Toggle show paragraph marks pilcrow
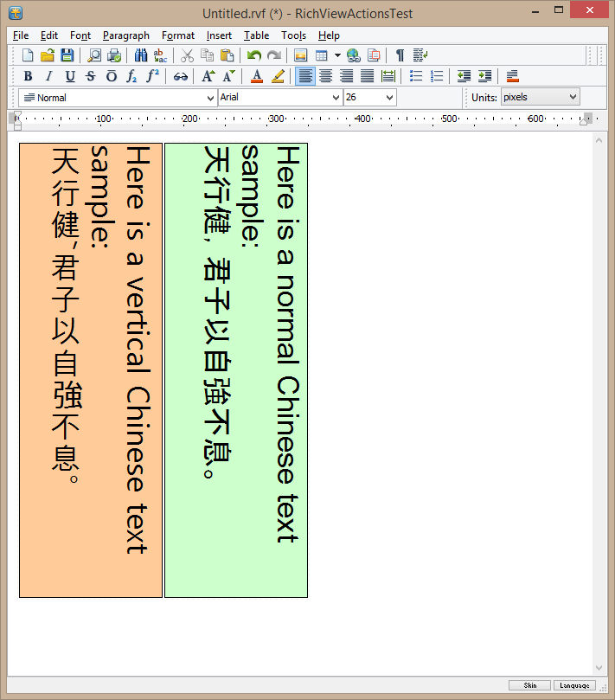The height and width of the screenshot is (700, 615). pos(400,55)
